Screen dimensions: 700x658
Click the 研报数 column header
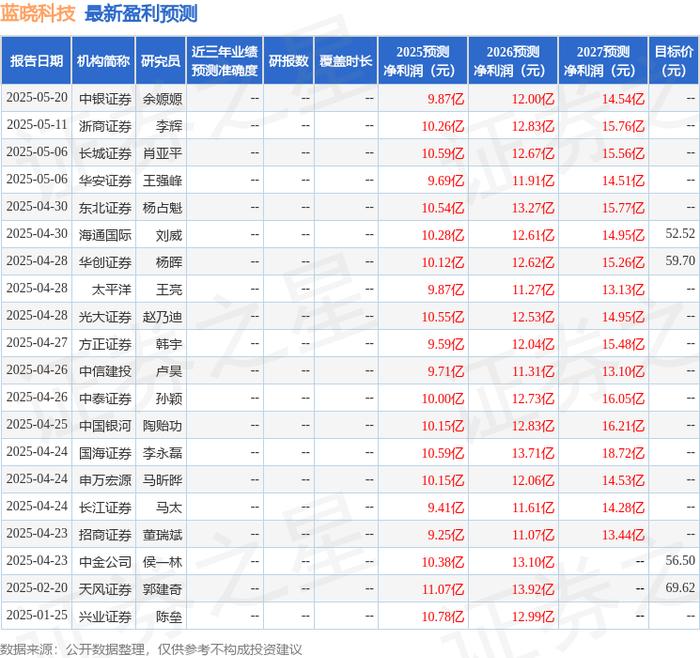click(288, 61)
